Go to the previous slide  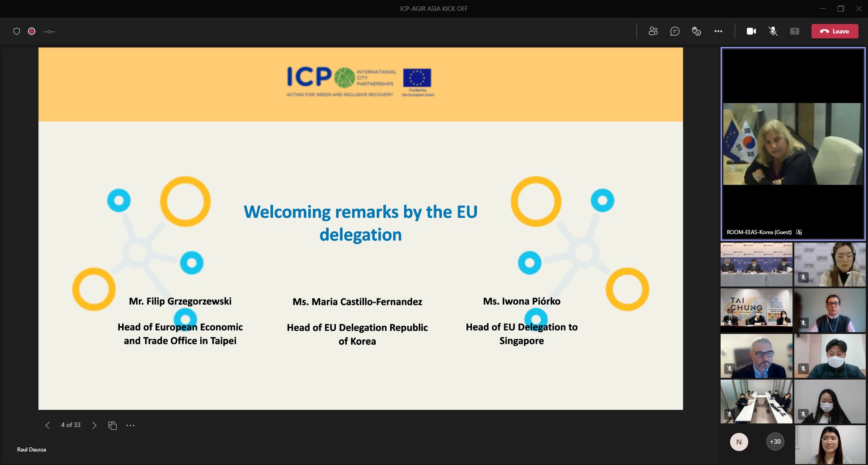[47, 425]
